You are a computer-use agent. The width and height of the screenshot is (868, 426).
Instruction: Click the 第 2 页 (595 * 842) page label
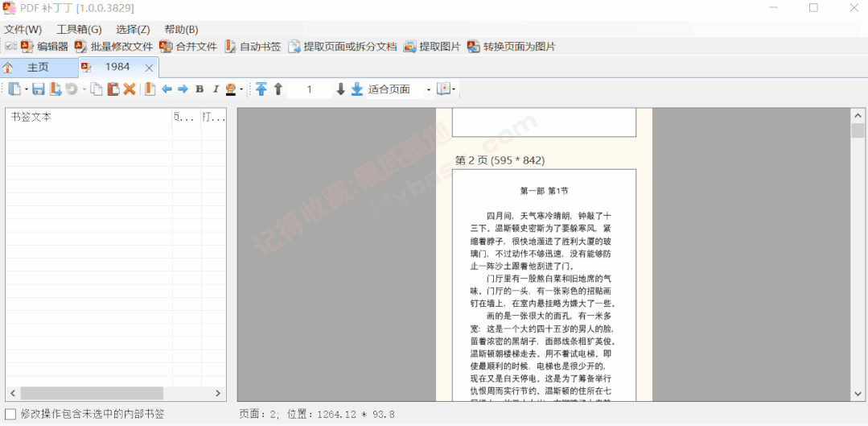[x=500, y=160]
